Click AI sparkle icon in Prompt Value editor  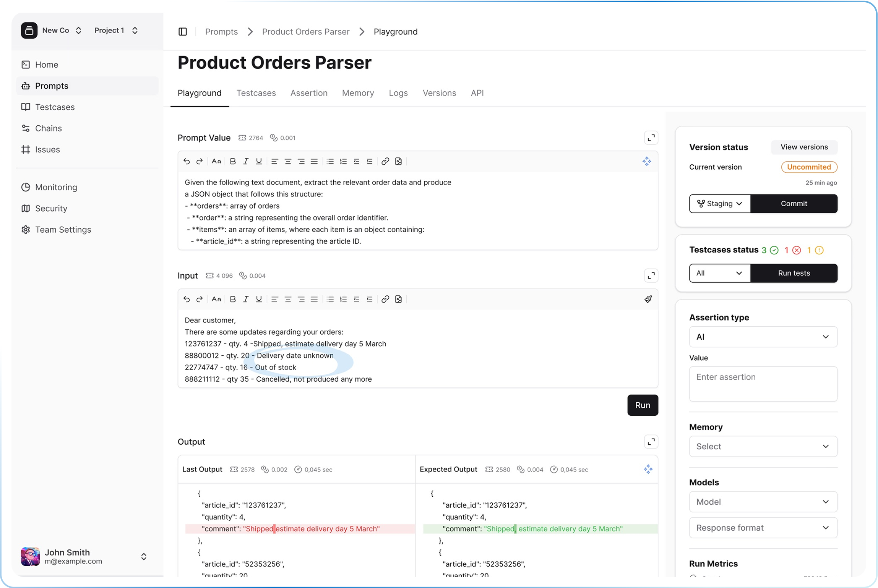pyautogui.click(x=647, y=161)
